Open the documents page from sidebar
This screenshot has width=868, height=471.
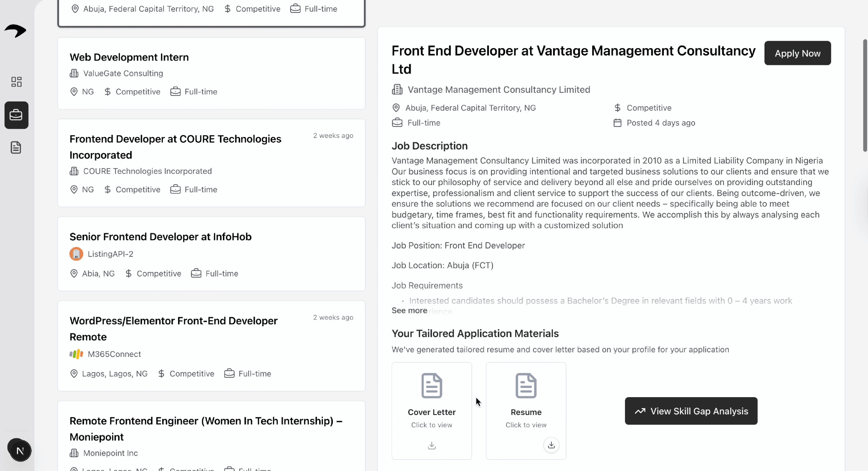coord(16,147)
